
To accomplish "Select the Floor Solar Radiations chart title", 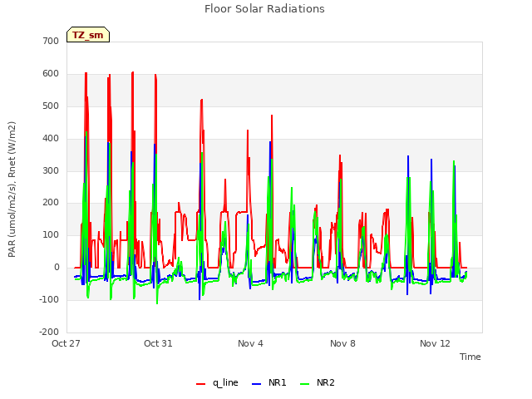I will [x=264, y=9].
